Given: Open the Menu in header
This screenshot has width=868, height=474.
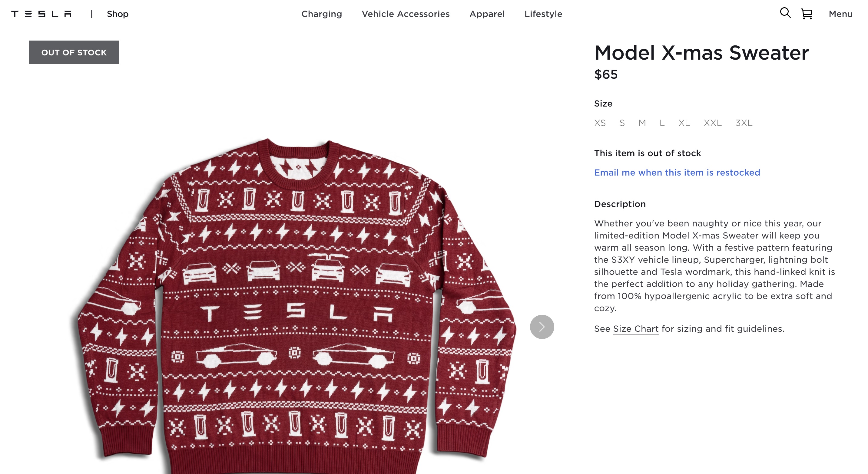Looking at the screenshot, I should pyautogui.click(x=840, y=14).
